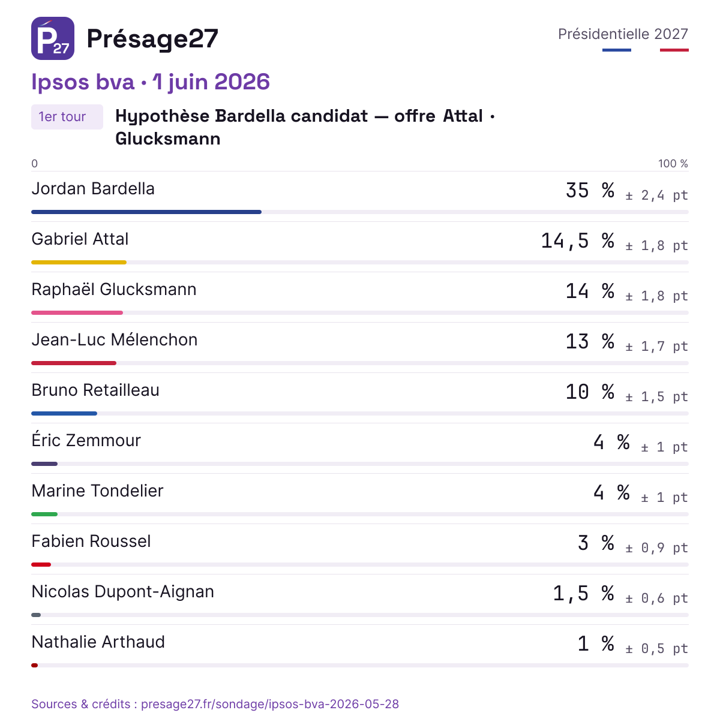Select the Jean-Luc Mélenchon candidate row

click(x=360, y=347)
